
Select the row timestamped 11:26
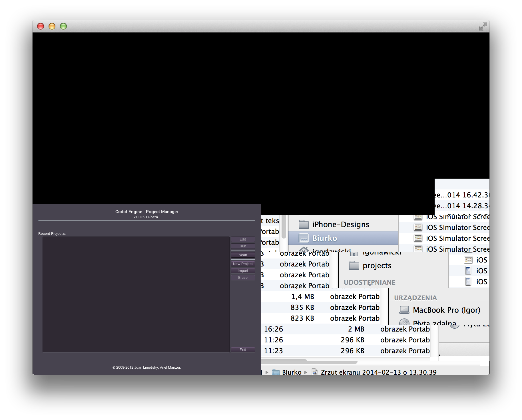[346, 340]
